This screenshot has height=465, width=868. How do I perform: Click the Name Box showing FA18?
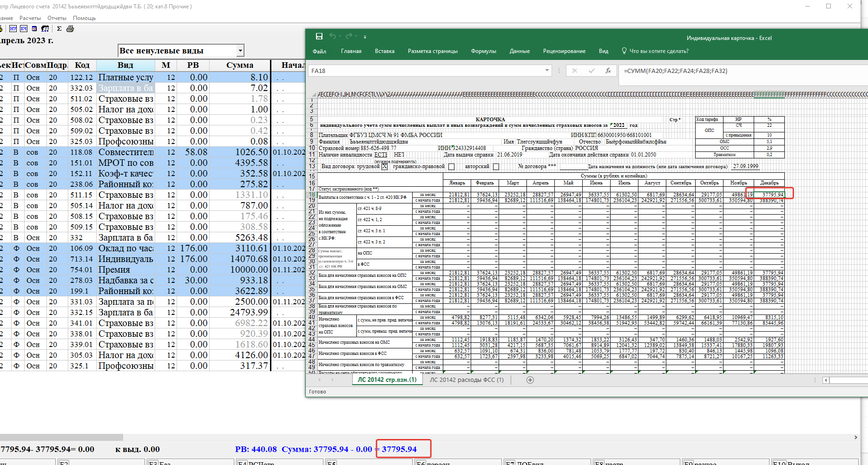[426, 71]
